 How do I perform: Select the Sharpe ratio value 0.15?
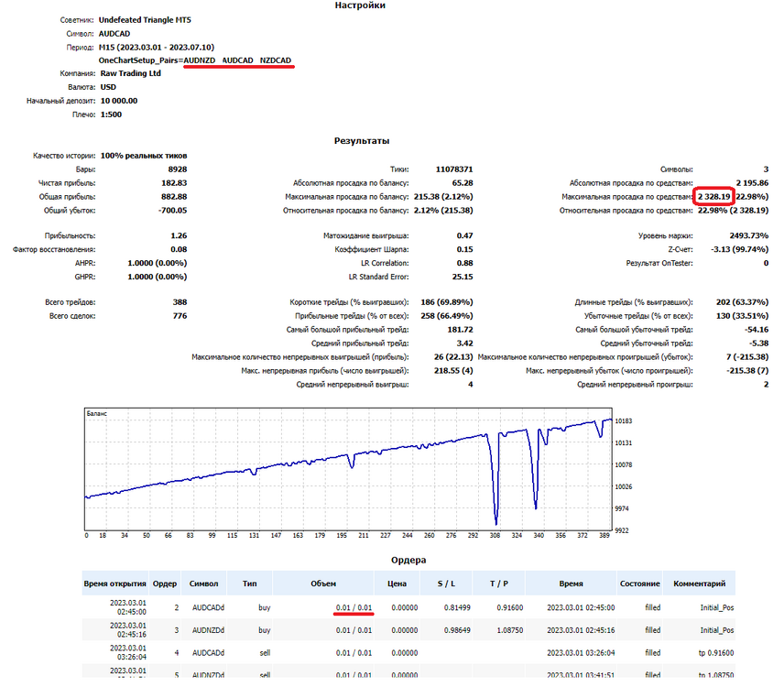coord(464,249)
